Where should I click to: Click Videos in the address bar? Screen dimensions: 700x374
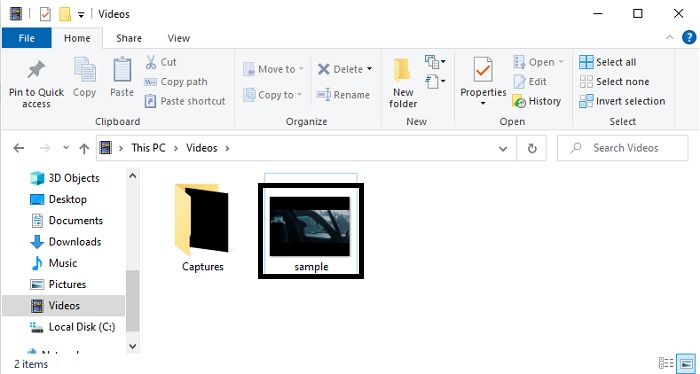coord(202,148)
